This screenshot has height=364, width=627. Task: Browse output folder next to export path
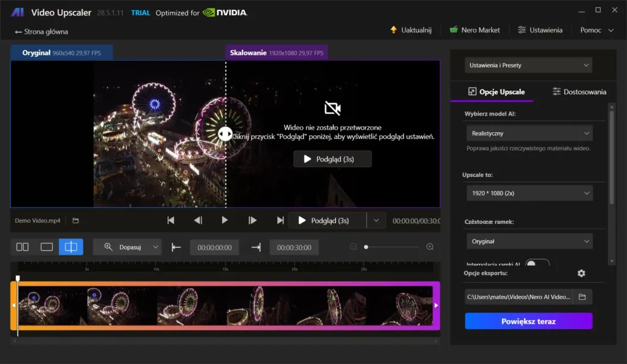click(582, 297)
